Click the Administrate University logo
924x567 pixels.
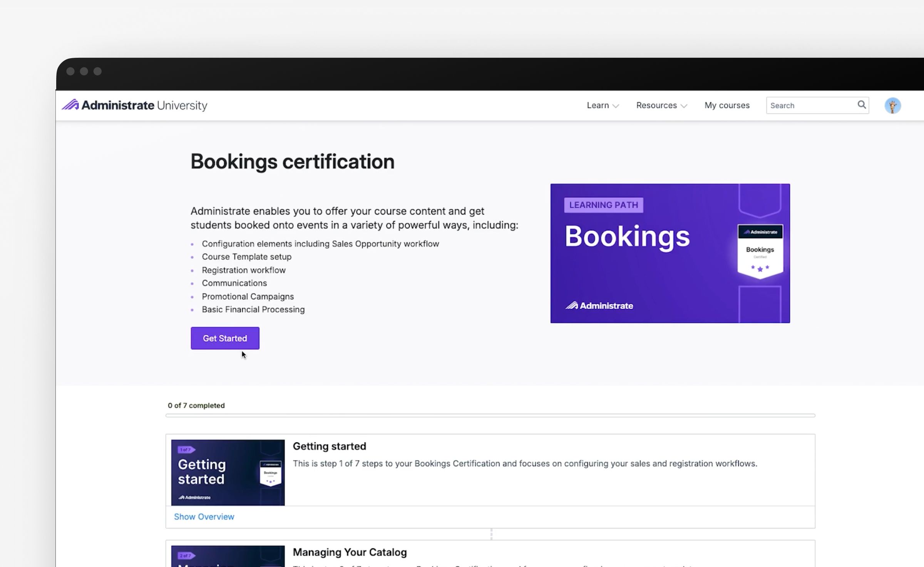click(135, 105)
